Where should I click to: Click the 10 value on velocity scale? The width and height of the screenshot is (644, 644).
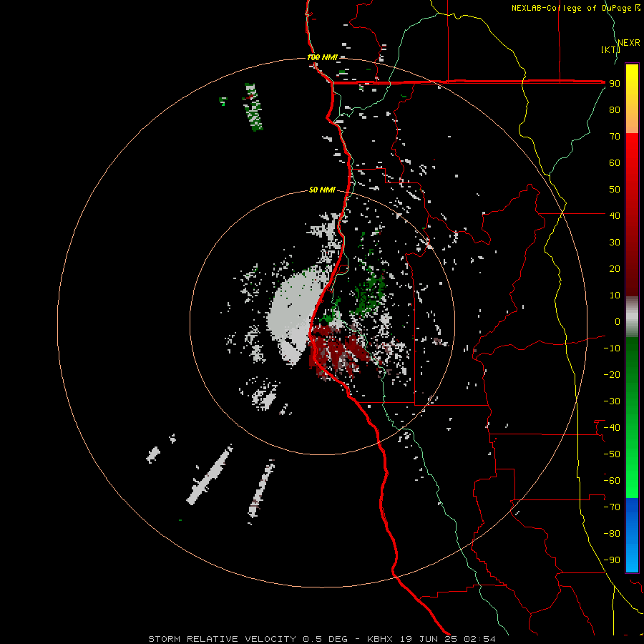[615, 296]
